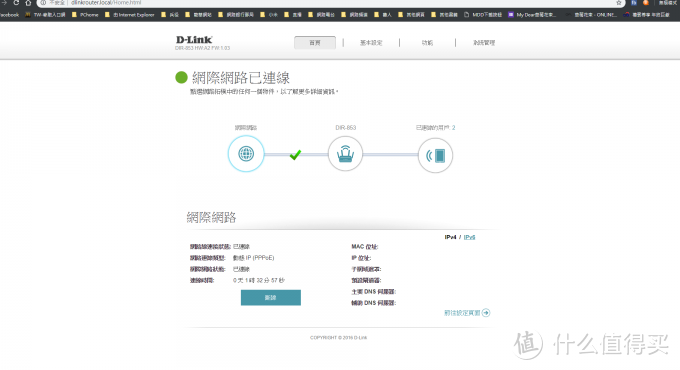The height and width of the screenshot is (370, 680).
Task: Switch to the IPv6 view link
Action: [x=469, y=237]
